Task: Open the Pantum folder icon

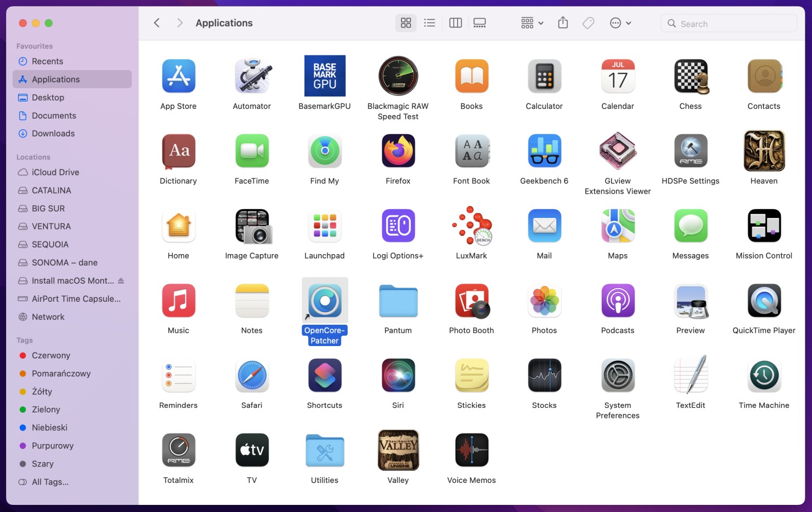Action: (x=398, y=301)
